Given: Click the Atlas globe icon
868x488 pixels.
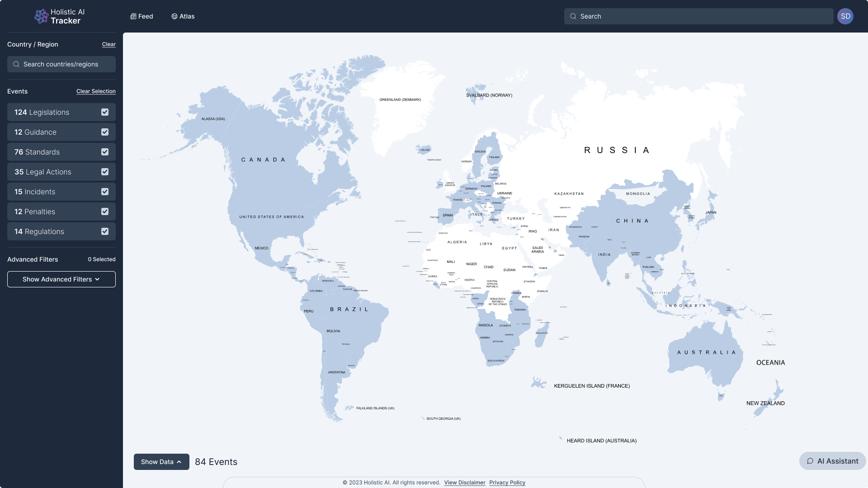Looking at the screenshot, I should (x=175, y=16).
